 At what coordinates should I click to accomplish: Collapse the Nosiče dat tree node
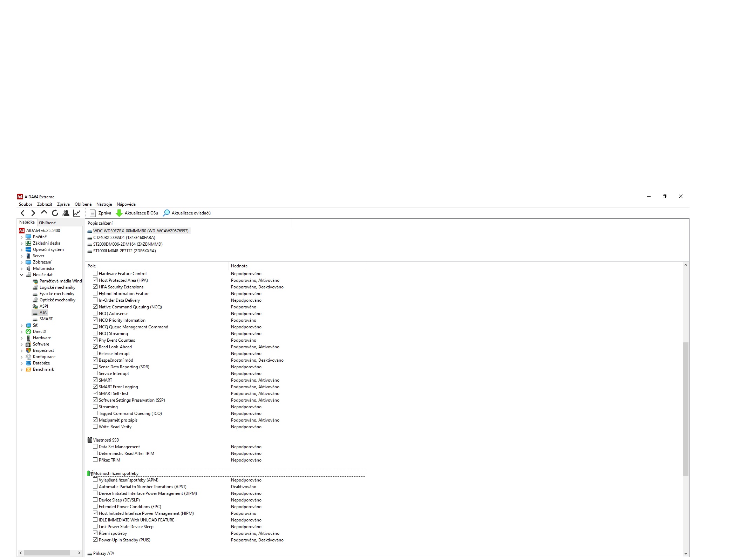[x=22, y=275]
